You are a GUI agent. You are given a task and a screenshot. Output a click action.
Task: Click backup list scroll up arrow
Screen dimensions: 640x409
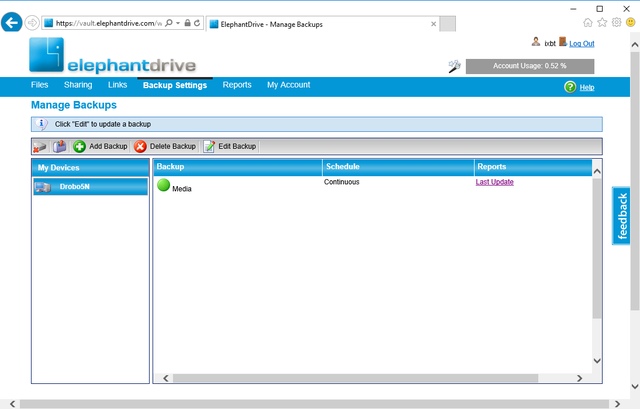click(597, 171)
